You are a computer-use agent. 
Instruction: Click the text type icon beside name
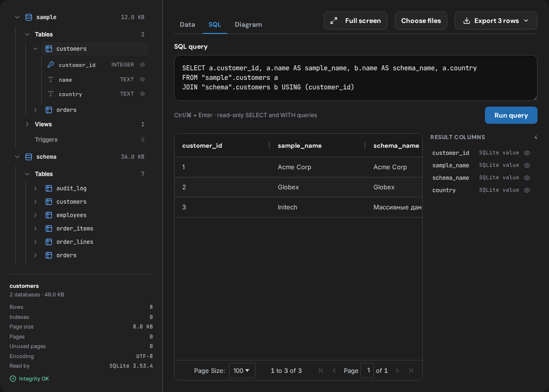[x=51, y=79]
